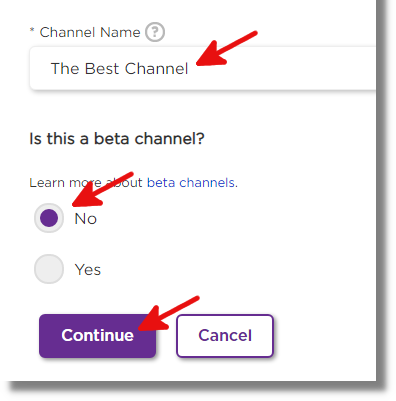Click the 'Learn more about' helper text
Screen dimensions: 396x401
[x=86, y=183]
